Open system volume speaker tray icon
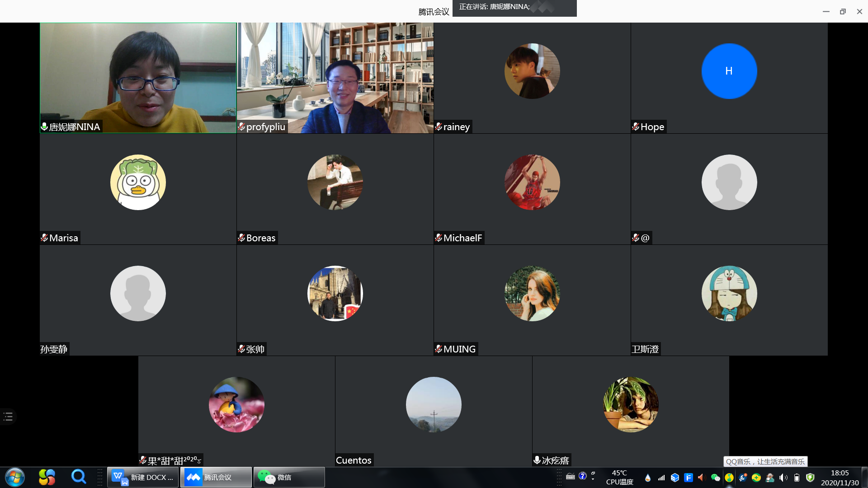This screenshot has width=868, height=488. pyautogui.click(x=783, y=478)
